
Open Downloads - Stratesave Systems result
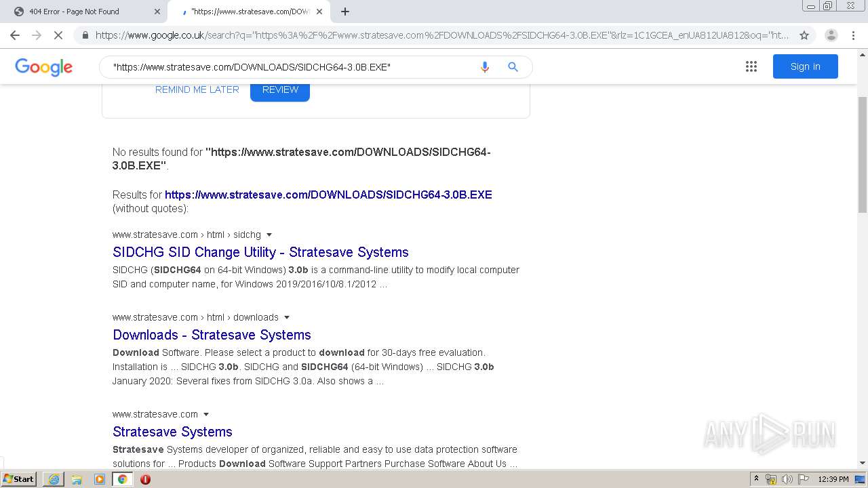(212, 335)
